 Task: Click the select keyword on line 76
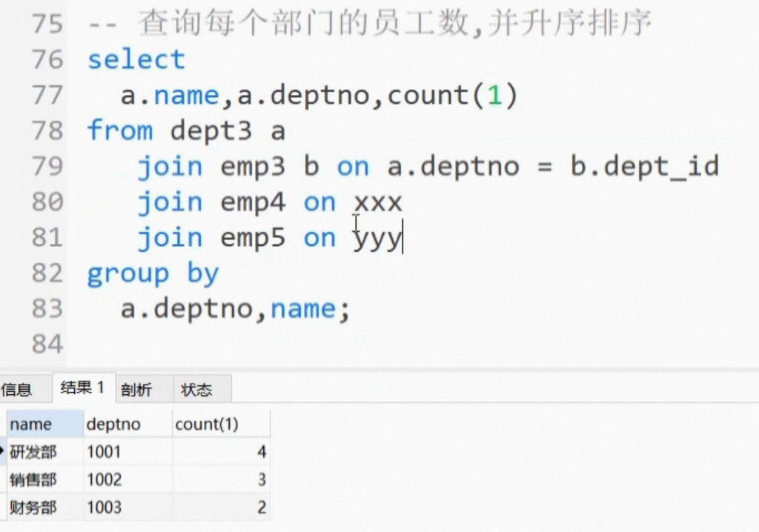tap(136, 59)
